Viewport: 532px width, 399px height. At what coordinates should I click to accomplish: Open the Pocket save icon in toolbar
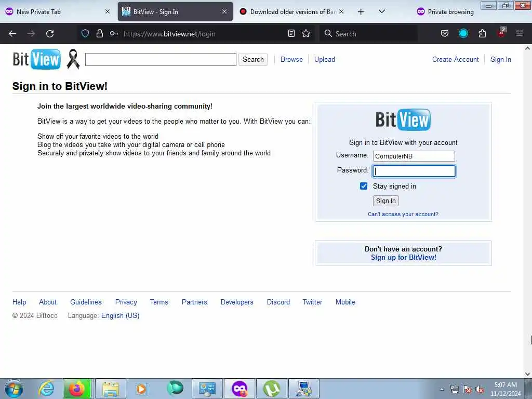point(445,34)
